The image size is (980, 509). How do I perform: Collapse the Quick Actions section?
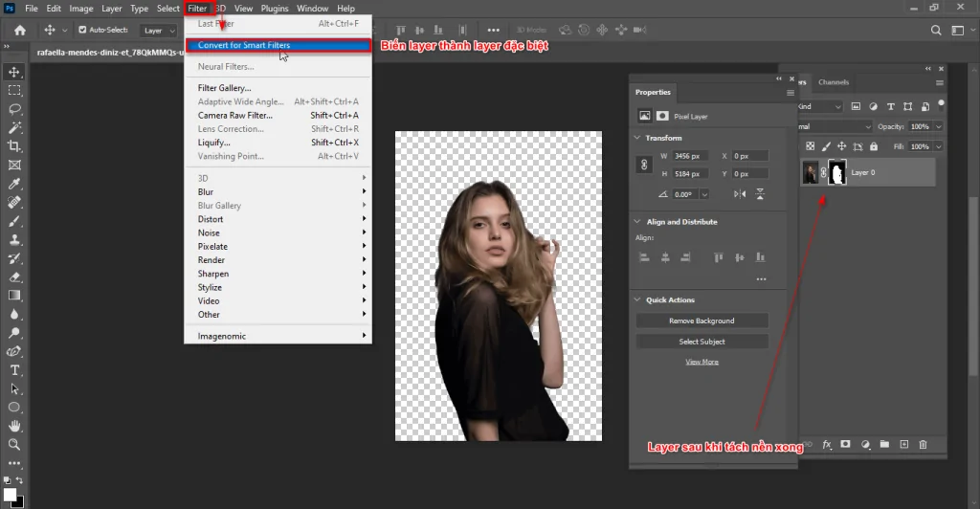638,299
